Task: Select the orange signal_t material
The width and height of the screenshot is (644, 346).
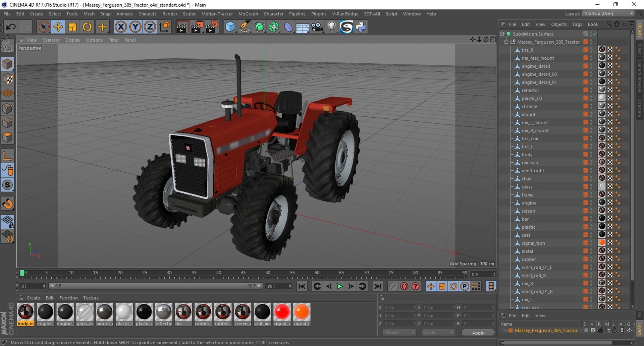Action: [x=302, y=314]
